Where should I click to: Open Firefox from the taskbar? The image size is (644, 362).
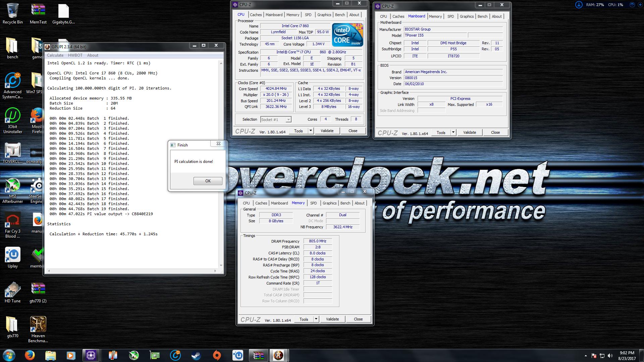coord(30,355)
